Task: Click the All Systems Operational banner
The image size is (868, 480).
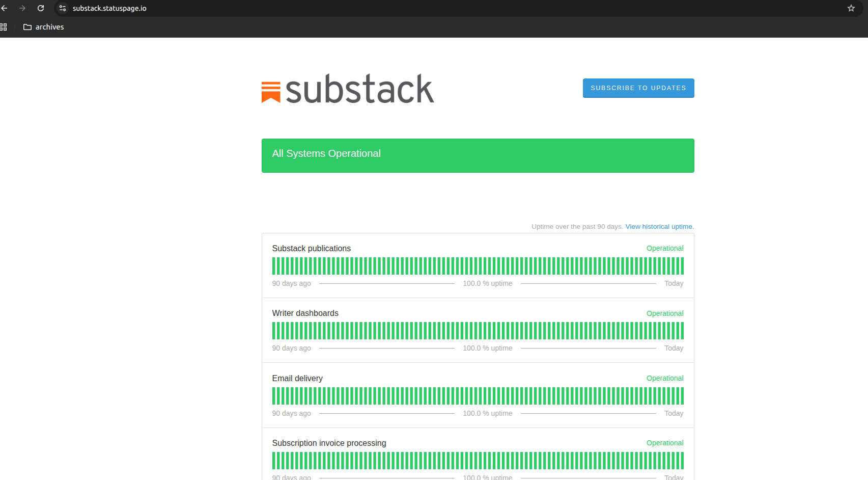Action: [478, 155]
